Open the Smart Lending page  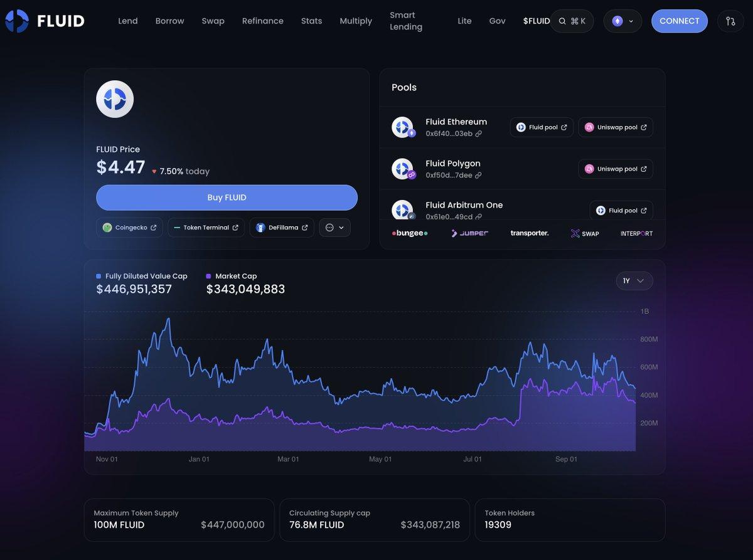pos(405,21)
